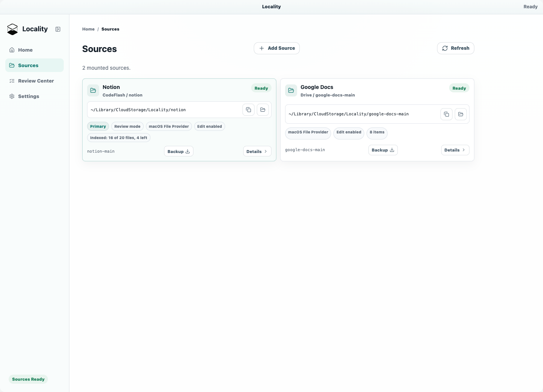Click the Review mode tag
This screenshot has height=392, width=543.
127,126
